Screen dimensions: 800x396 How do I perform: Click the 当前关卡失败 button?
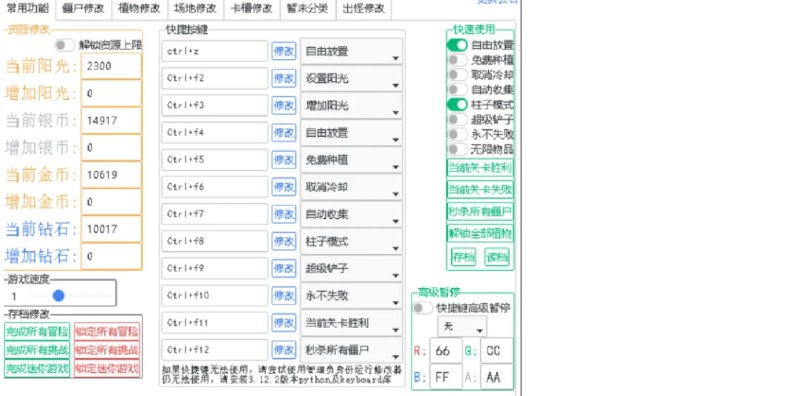[480, 190]
